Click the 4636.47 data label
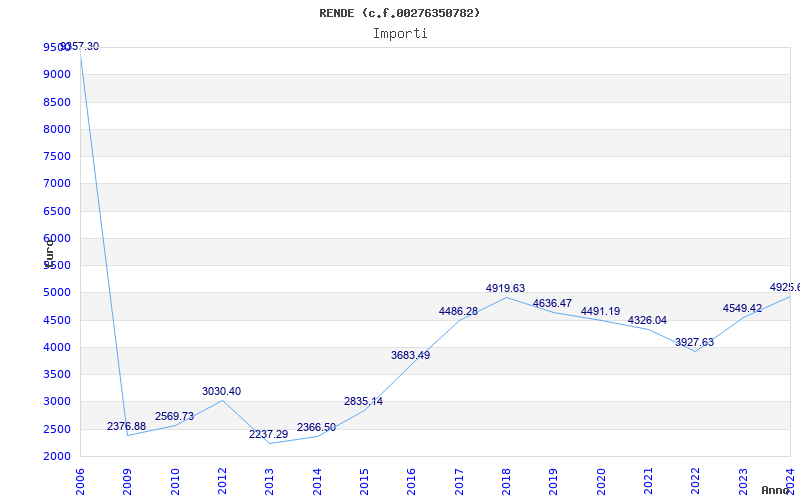The height and width of the screenshot is (500, 800). 553,304
